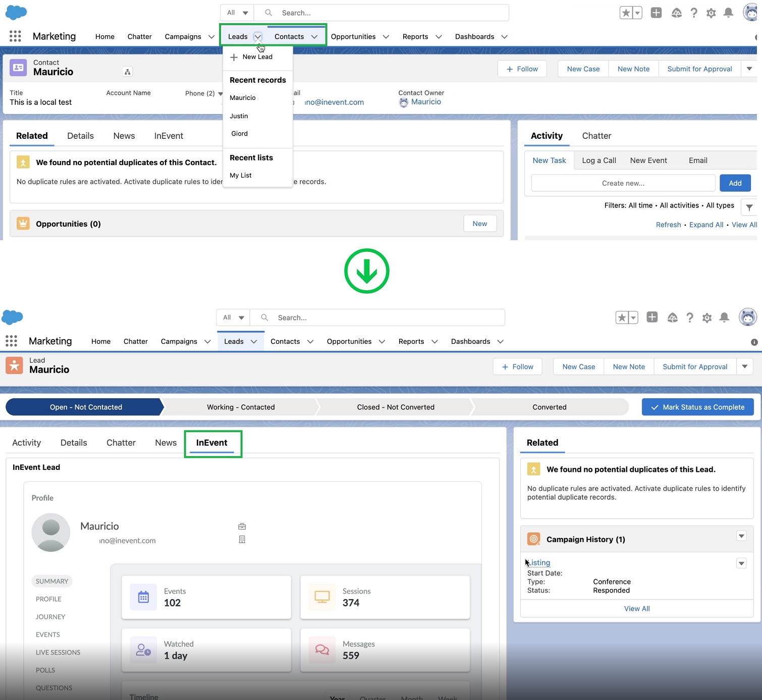Open the App Launcher dots on the Contact page
This screenshot has width=762, height=700.
coord(15,36)
